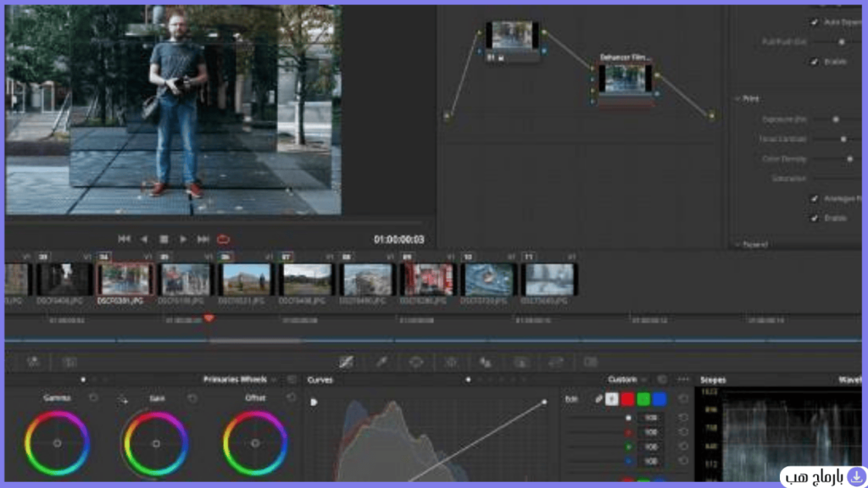The width and height of the screenshot is (868, 488).
Task: Play the clip forward
Action: click(183, 239)
